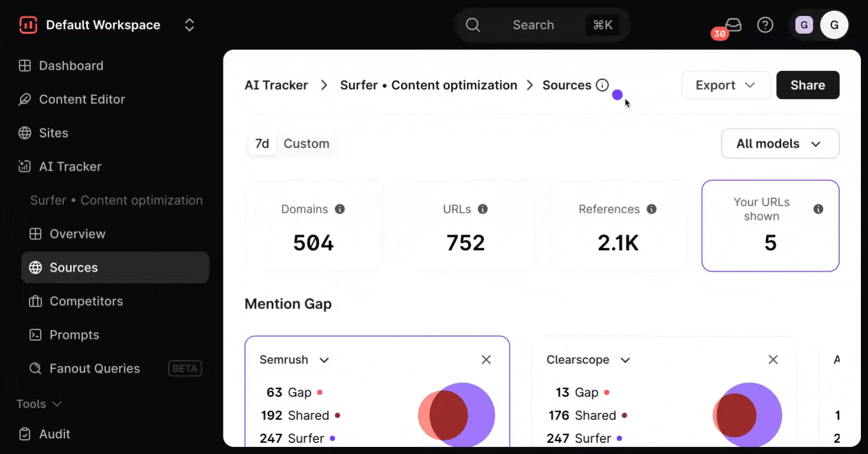Focus the Search field

coord(542,25)
